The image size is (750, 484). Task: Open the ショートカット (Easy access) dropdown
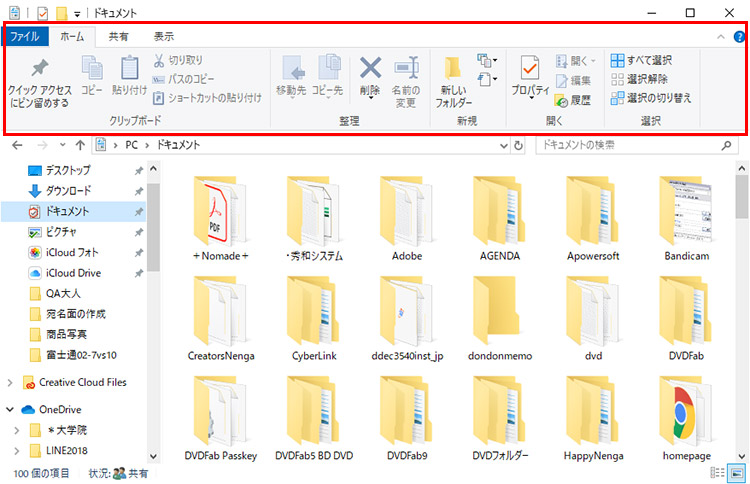click(487, 79)
